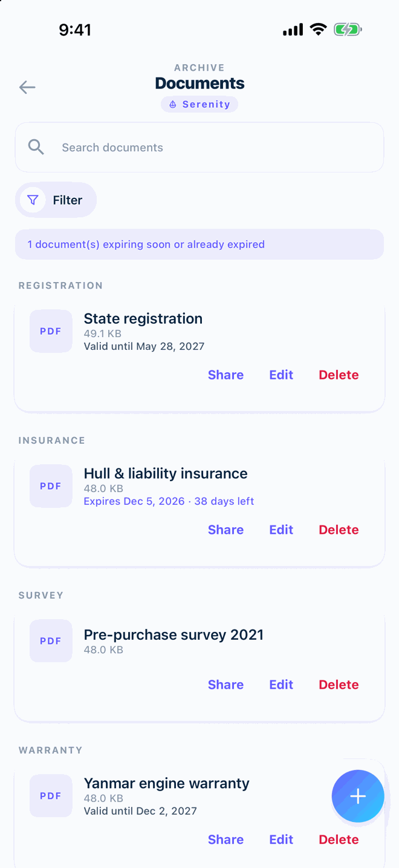This screenshot has height=868, width=399.
Task: Share the State registration document
Action: point(225,375)
